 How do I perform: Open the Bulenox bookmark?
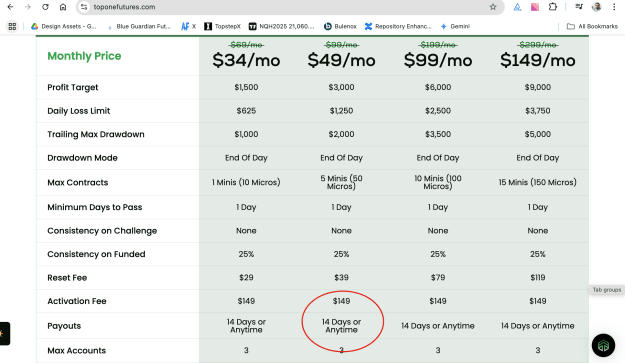click(x=340, y=26)
